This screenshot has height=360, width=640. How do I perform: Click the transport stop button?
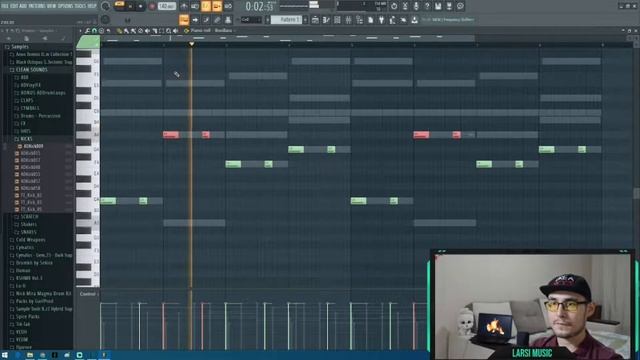pyautogui.click(x=140, y=7)
